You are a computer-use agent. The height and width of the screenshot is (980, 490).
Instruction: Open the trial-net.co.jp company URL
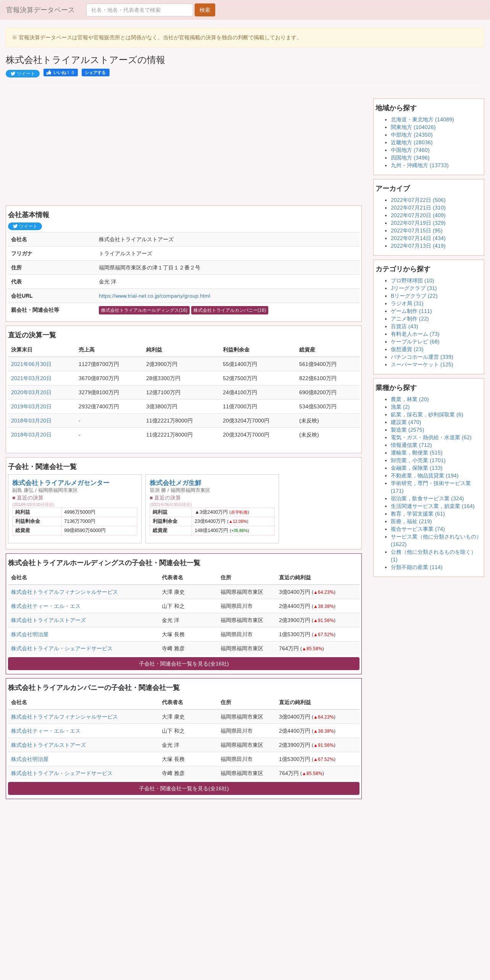tap(155, 296)
